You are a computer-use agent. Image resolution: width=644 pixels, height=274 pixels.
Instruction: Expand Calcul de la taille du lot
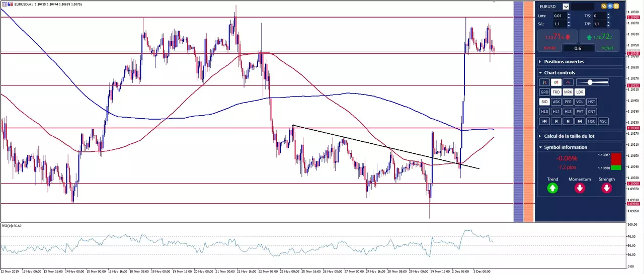[x=580, y=136]
